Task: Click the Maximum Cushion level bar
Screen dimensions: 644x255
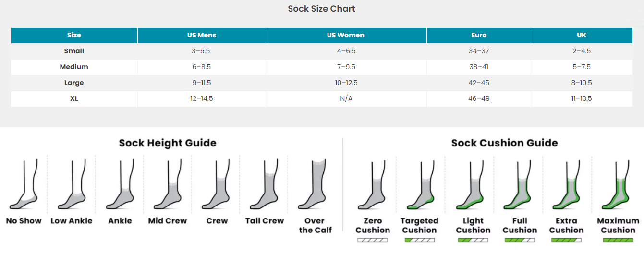Action: (618, 240)
